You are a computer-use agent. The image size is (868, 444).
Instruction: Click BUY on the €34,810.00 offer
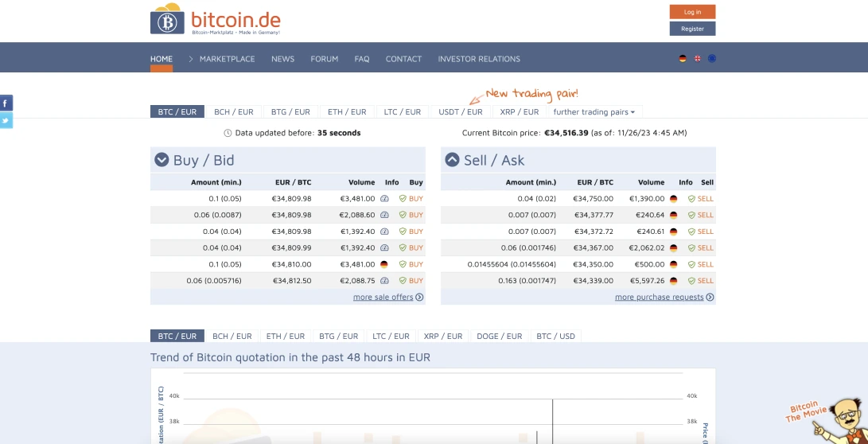click(x=416, y=265)
